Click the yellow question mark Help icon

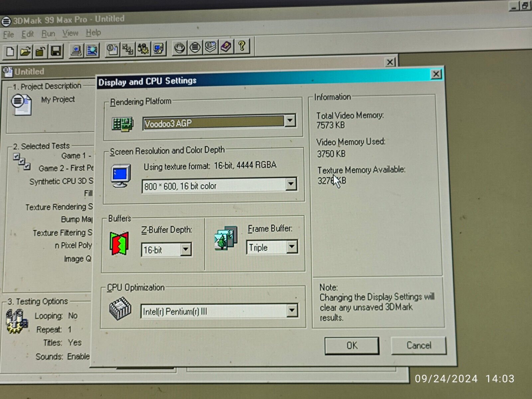pyautogui.click(x=242, y=46)
